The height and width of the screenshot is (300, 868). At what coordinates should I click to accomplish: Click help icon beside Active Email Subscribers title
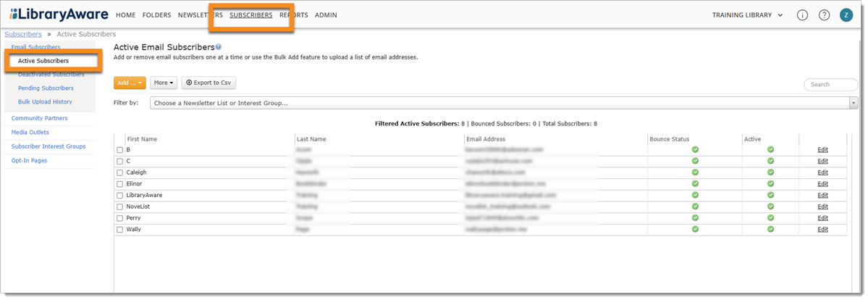pos(219,47)
